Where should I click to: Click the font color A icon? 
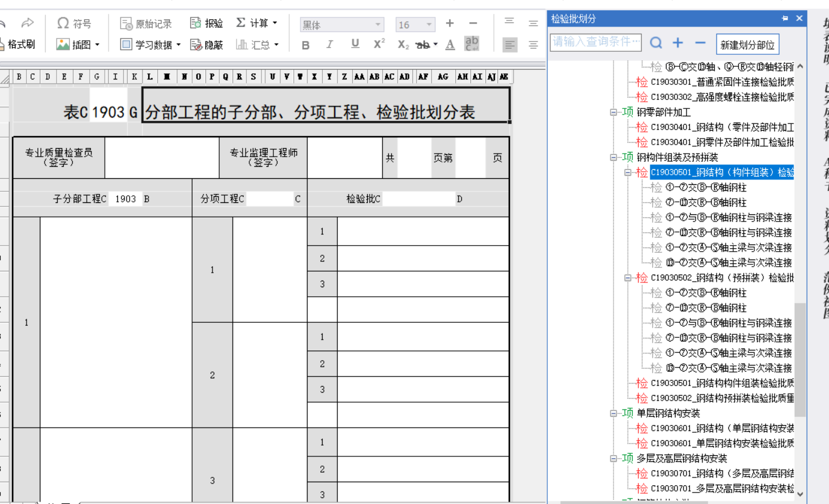click(450, 45)
